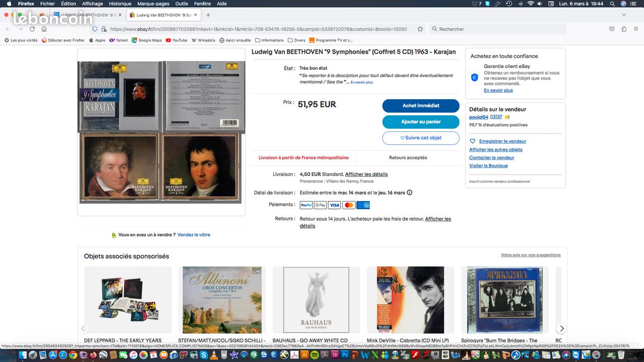644x362 pixels.
Task: Click the Suivre cet objet button
Action: [421, 138]
